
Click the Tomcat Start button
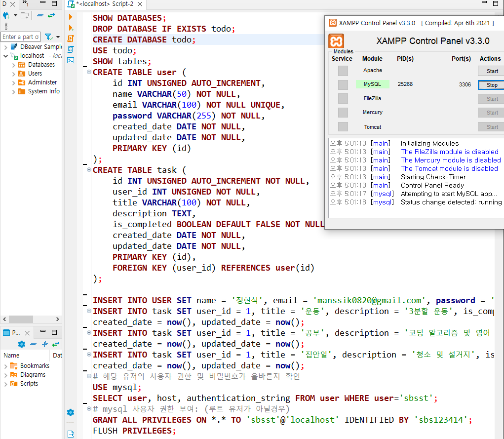(x=492, y=127)
